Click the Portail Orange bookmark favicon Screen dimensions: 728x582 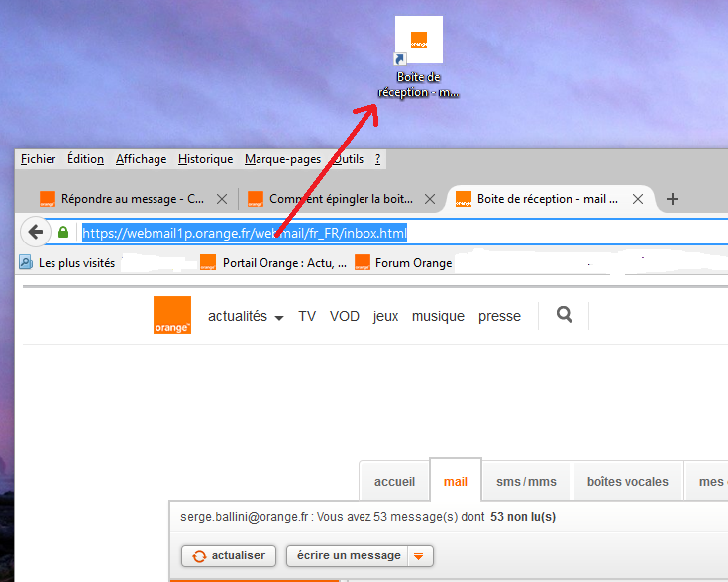tap(208, 262)
